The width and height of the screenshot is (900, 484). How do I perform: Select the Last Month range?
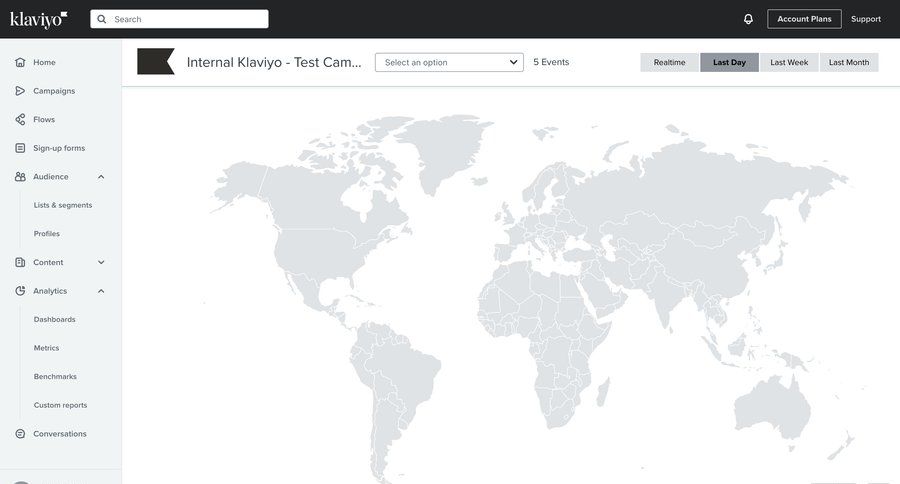849,62
